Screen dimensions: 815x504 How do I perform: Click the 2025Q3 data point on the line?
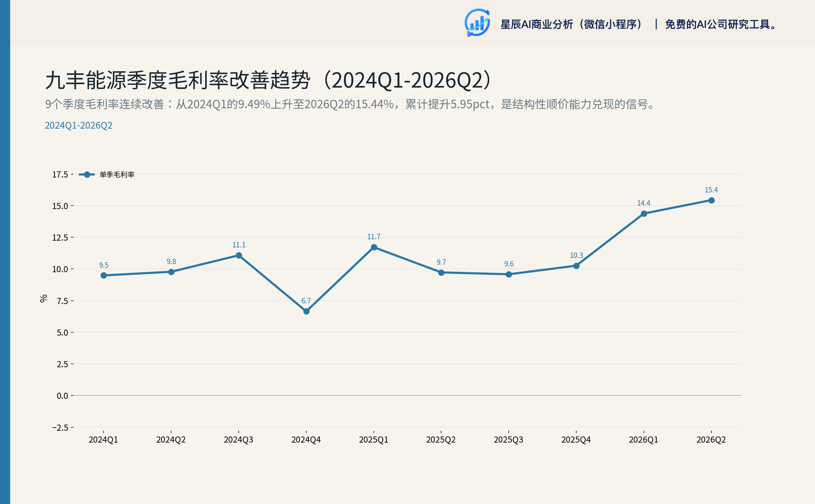(509, 274)
